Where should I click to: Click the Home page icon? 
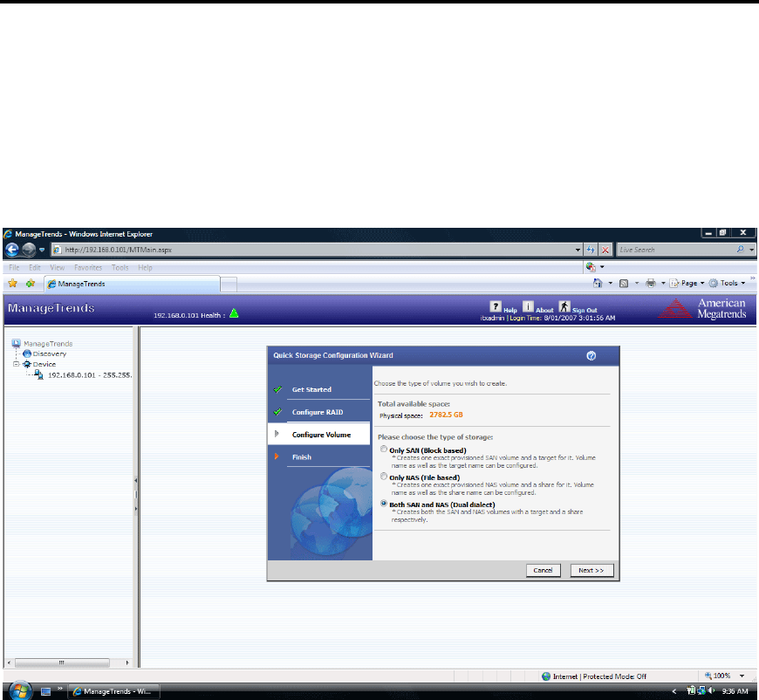coord(598,284)
